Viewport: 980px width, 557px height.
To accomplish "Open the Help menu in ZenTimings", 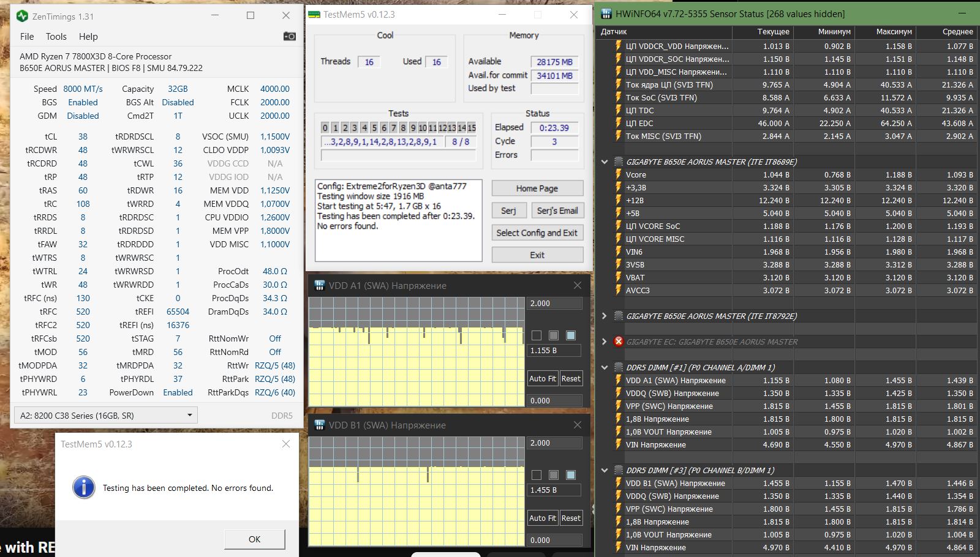I will click(x=88, y=37).
